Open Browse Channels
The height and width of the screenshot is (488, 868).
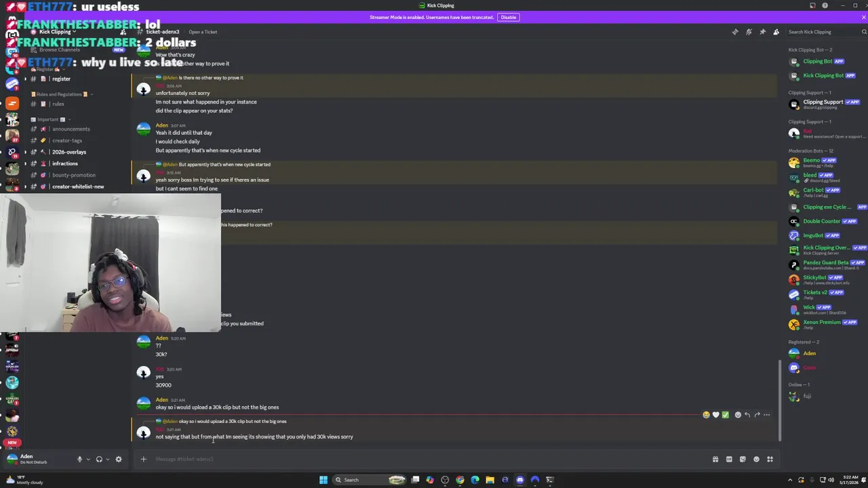pos(60,49)
